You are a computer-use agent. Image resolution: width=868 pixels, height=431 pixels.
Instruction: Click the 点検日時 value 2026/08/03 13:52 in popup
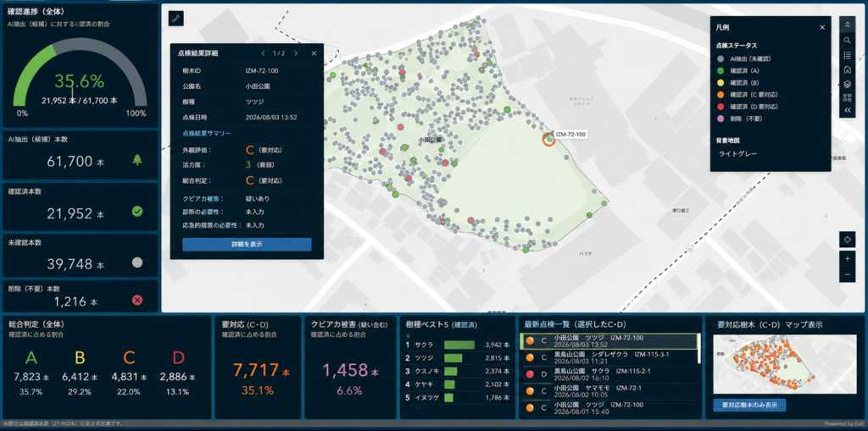[272, 118]
